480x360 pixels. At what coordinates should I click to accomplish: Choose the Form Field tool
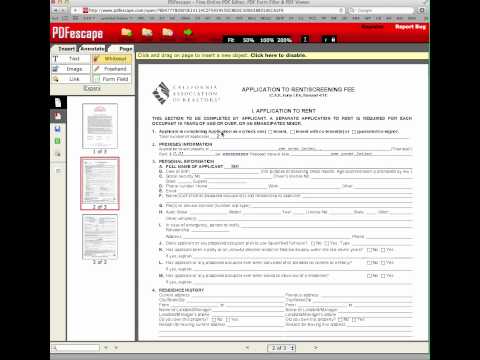coord(112,79)
